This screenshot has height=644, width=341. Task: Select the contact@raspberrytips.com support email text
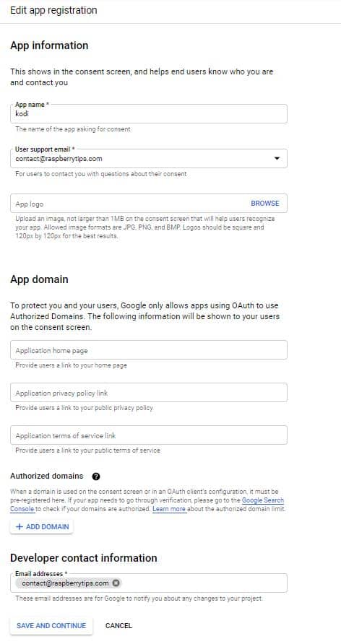59,159
